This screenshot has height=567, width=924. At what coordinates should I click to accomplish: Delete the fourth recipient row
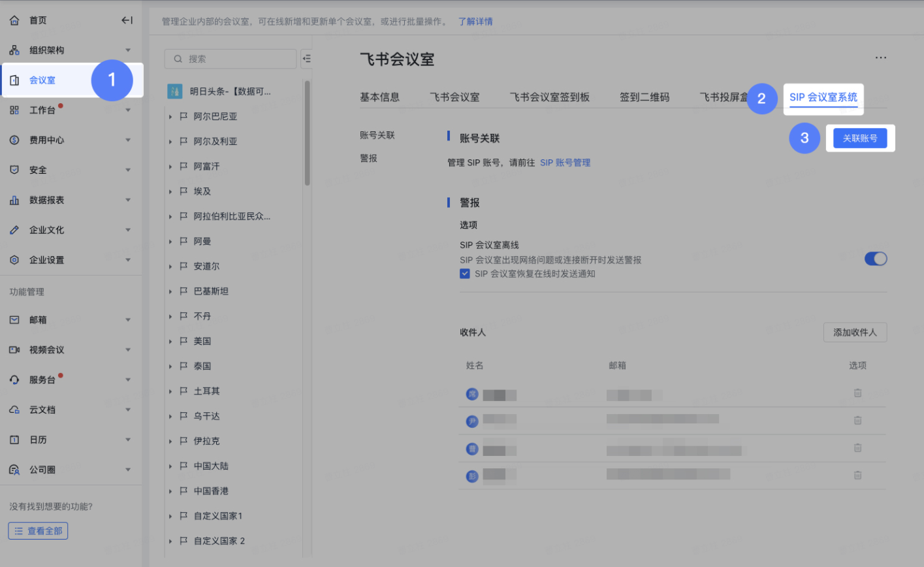click(858, 476)
